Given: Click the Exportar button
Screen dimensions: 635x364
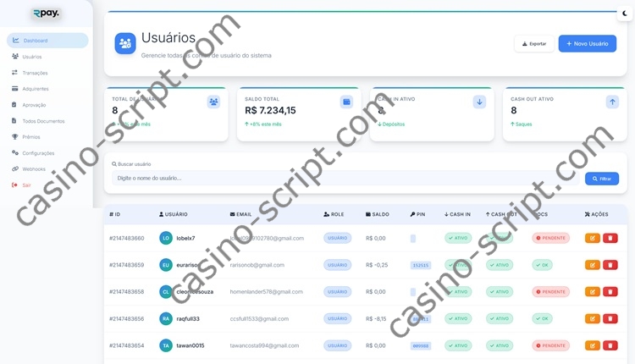Looking at the screenshot, I should 534,43.
